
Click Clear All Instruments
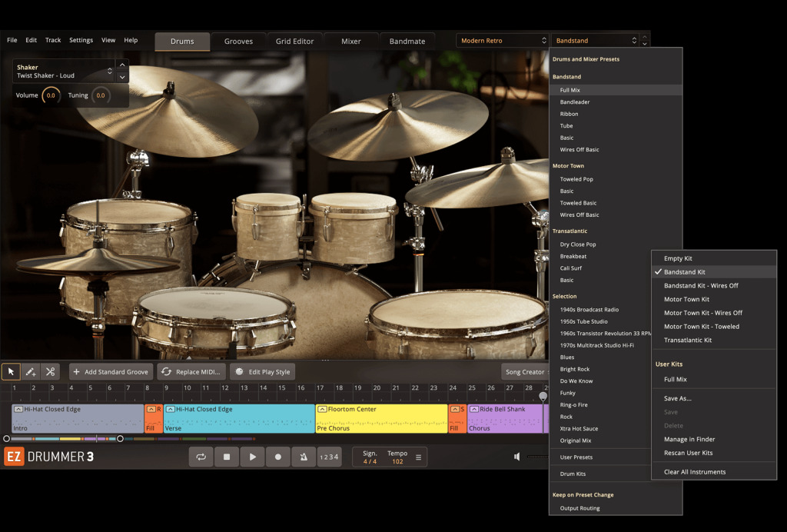(x=714, y=472)
